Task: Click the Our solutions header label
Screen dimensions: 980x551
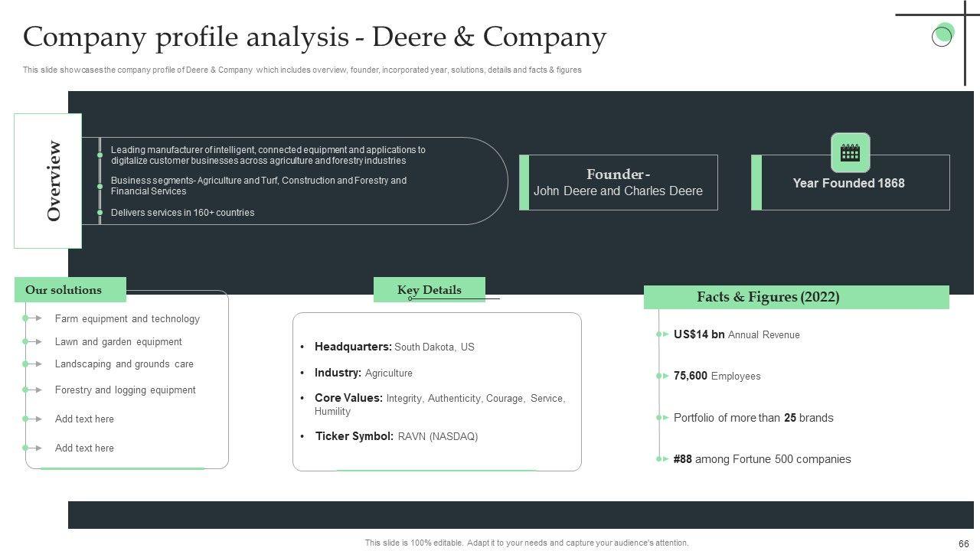Action: point(70,290)
